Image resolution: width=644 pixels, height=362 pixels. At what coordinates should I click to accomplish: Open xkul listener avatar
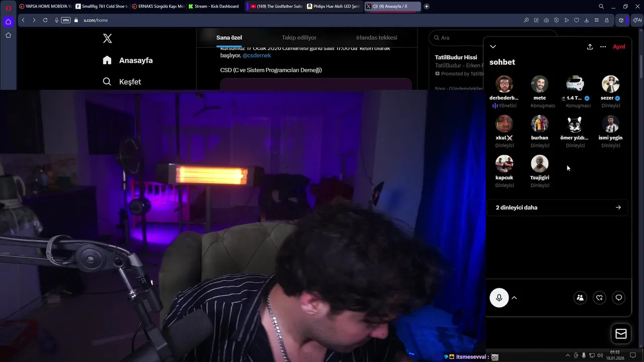point(504,124)
